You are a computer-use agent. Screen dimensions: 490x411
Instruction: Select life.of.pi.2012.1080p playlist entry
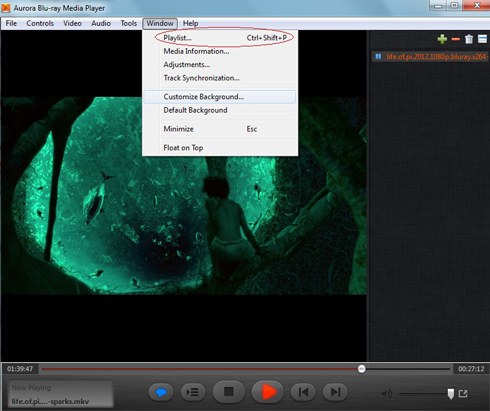430,57
